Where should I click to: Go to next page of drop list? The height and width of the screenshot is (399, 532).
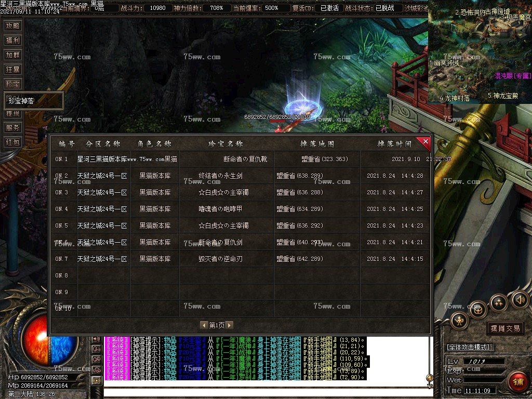pos(229,325)
